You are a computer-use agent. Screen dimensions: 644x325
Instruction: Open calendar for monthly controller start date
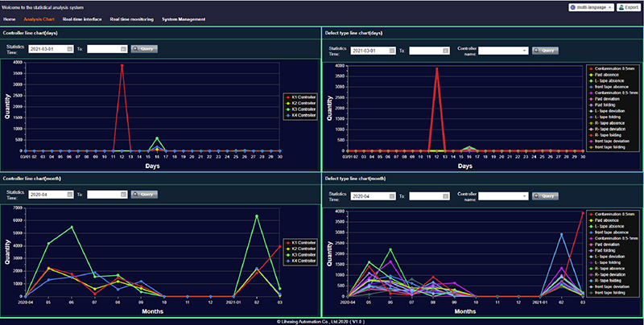click(70, 195)
